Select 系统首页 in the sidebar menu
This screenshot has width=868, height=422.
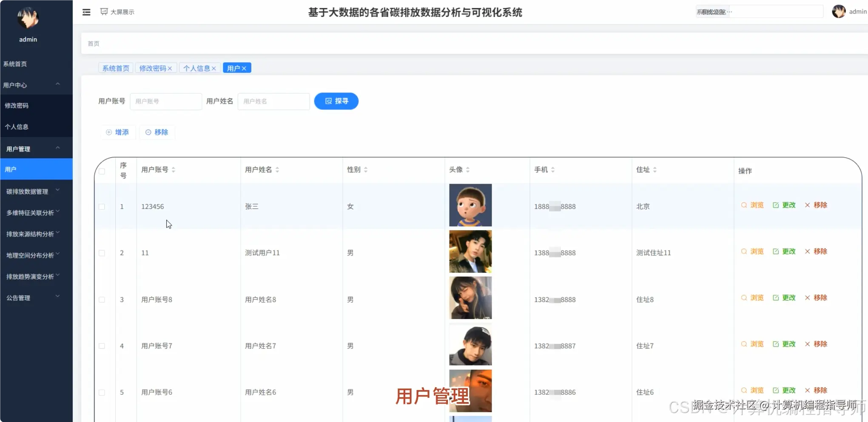coord(15,64)
